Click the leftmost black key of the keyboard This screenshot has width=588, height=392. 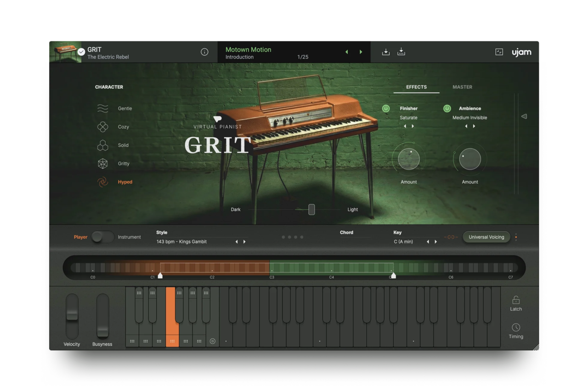(x=139, y=305)
